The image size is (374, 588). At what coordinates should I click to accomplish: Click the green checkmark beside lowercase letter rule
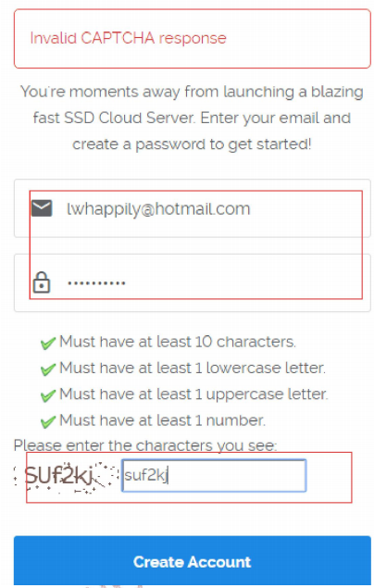pos(48,369)
